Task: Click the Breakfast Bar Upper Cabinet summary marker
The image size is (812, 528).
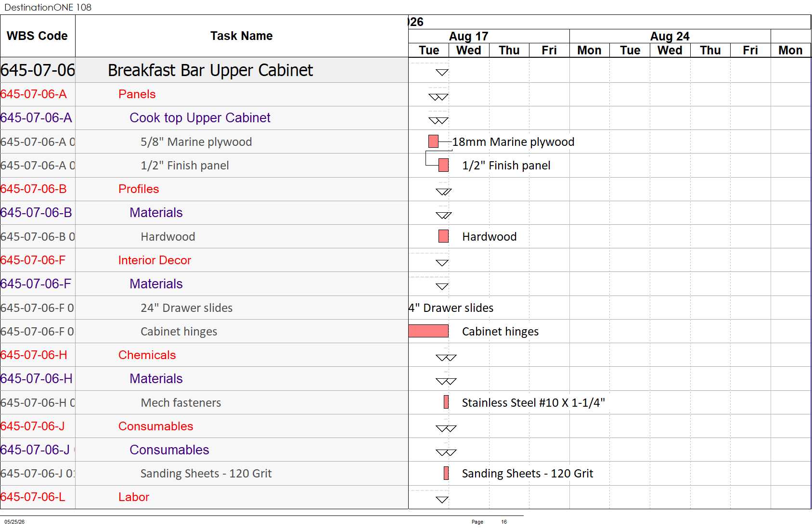Action: 442,73
